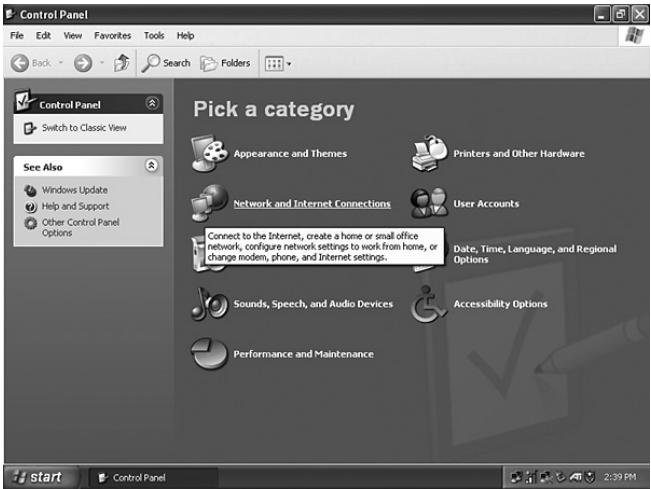Click the Appearance and Themes palette icon
651x489 pixels.
coord(209,153)
